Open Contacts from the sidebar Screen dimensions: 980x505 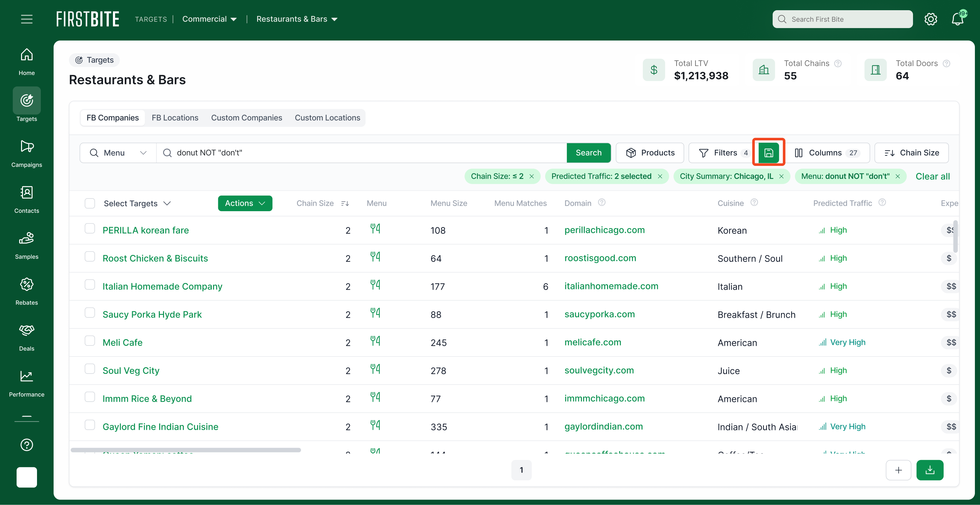pos(26,199)
